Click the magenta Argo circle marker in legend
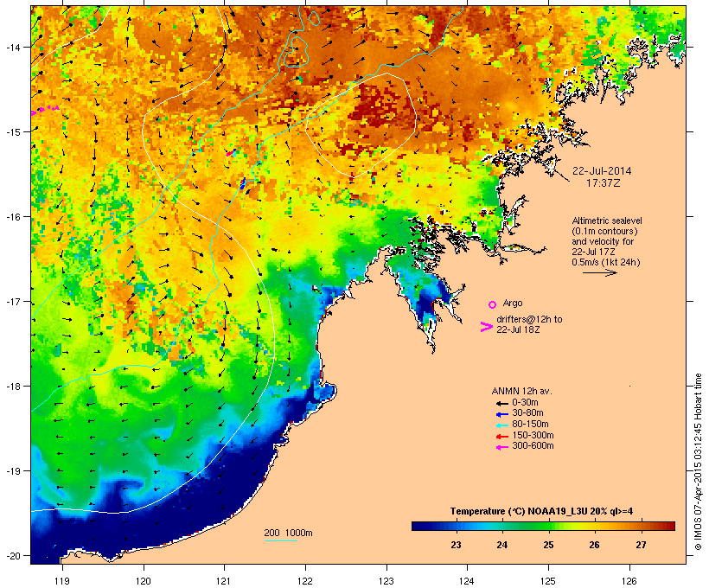Viewport: 709px width, 588px height. (493, 305)
